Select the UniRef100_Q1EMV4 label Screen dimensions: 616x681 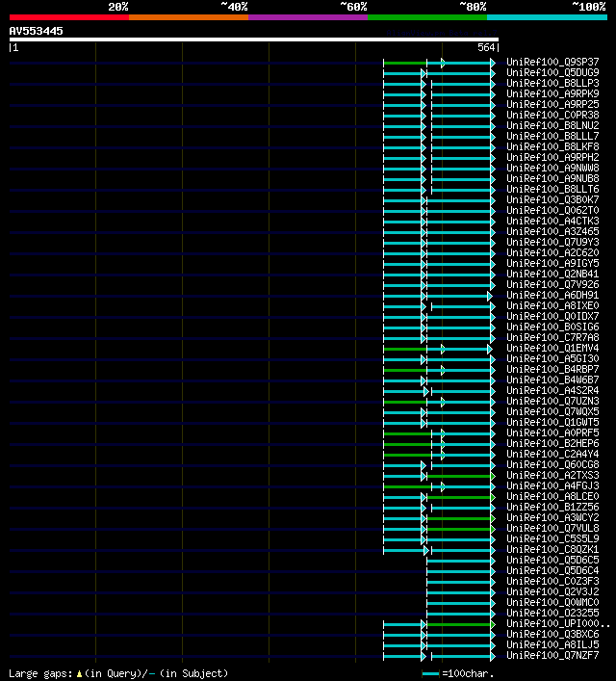click(x=552, y=348)
